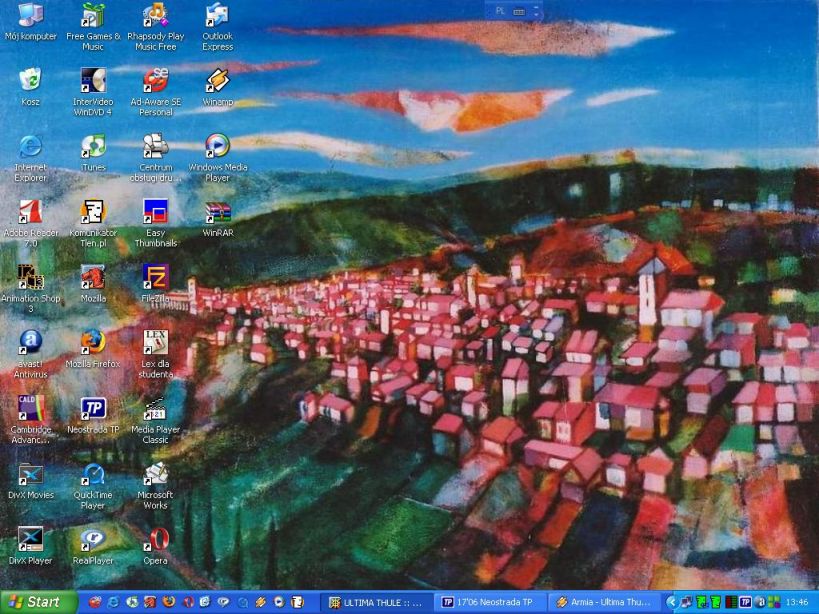Click the Ad-Aware SE Personal icon
819x614 pixels.
155,81
